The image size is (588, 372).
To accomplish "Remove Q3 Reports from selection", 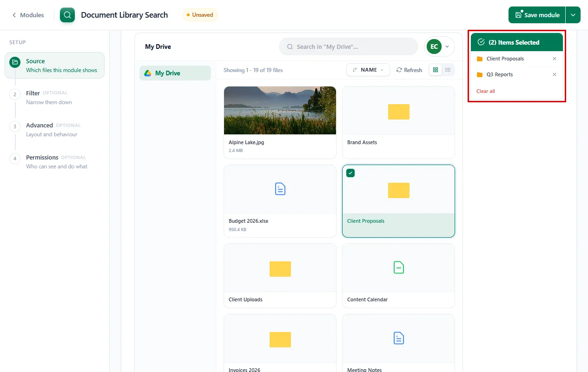I will (554, 74).
